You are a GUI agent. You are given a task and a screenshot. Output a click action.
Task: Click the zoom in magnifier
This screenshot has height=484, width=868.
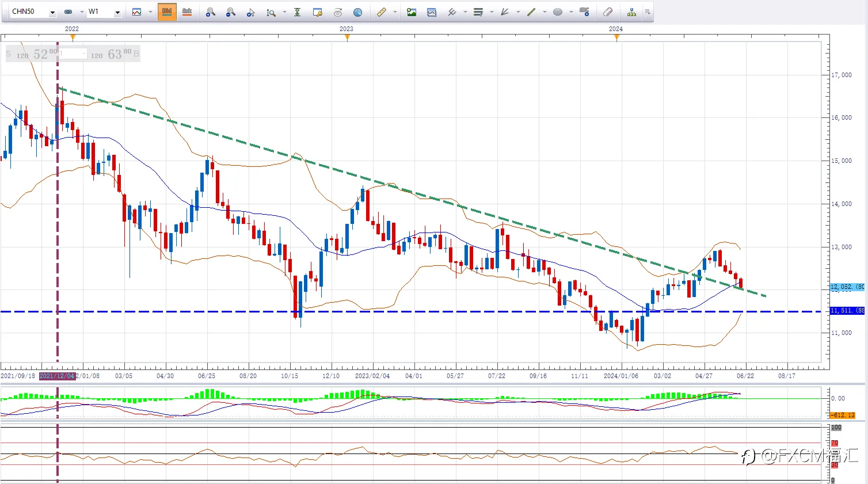pos(210,12)
